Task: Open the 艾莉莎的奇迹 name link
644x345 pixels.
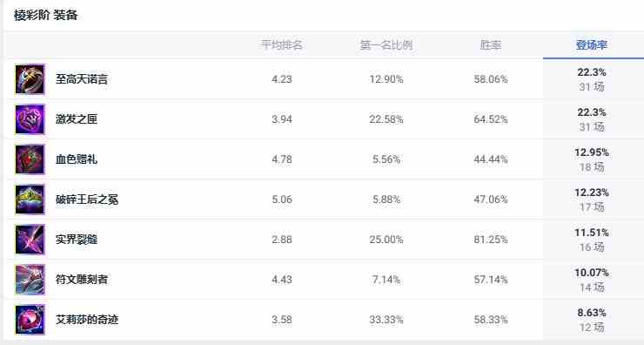Action: tap(87, 320)
